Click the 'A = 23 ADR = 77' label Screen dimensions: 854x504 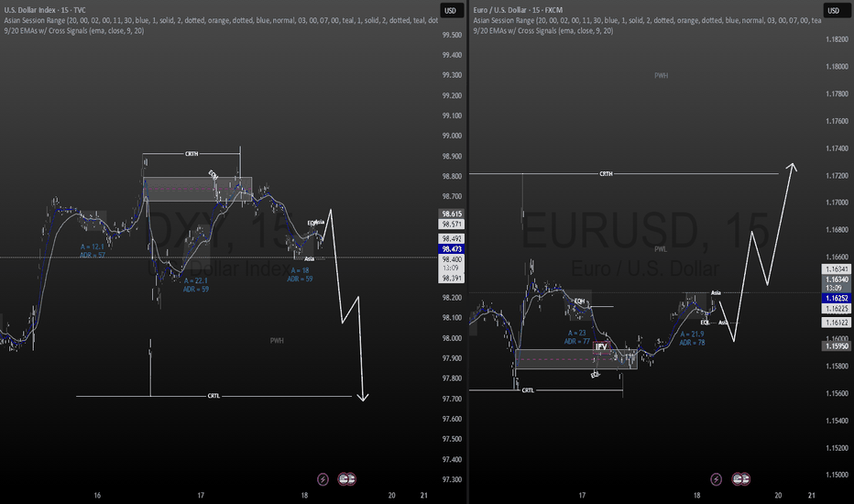pos(576,337)
